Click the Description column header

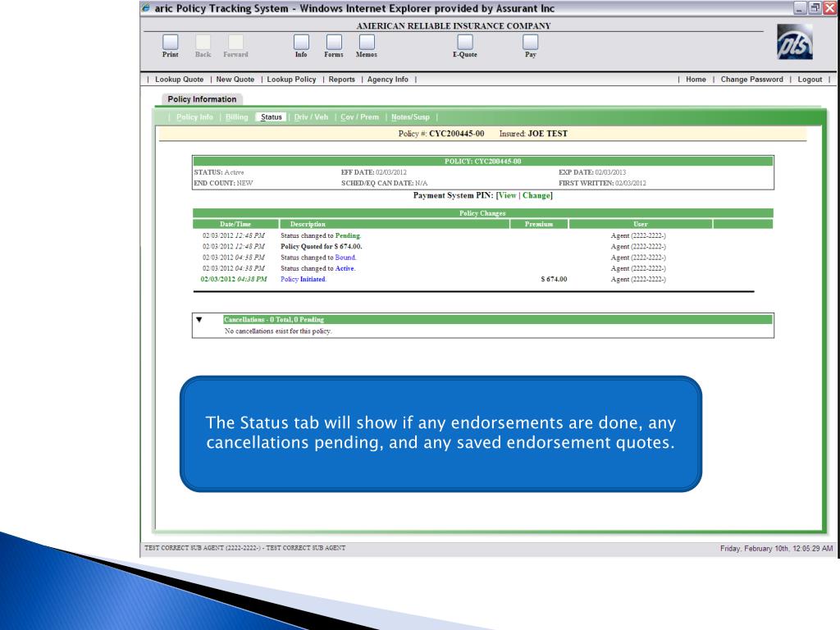(x=395, y=224)
